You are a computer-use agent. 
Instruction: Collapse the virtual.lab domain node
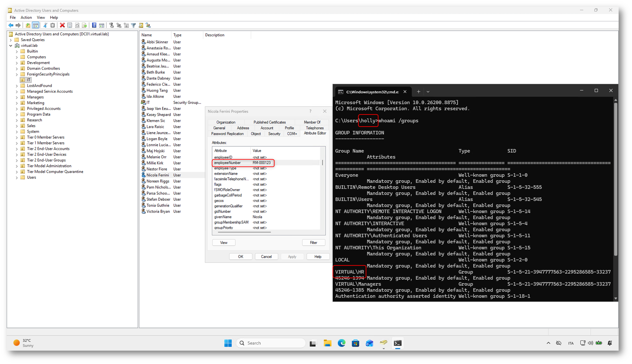click(x=11, y=45)
